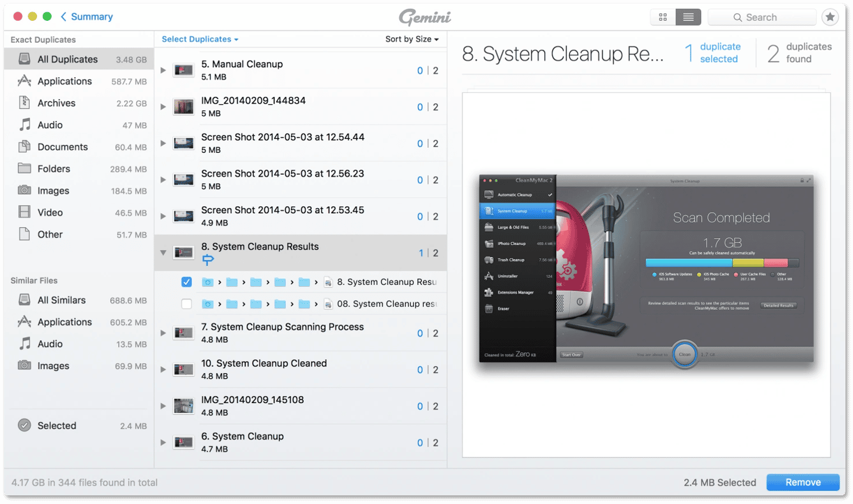The height and width of the screenshot is (504, 853).
Task: Click thumbnail icon of 6. System Cleanup
Action: tap(184, 443)
